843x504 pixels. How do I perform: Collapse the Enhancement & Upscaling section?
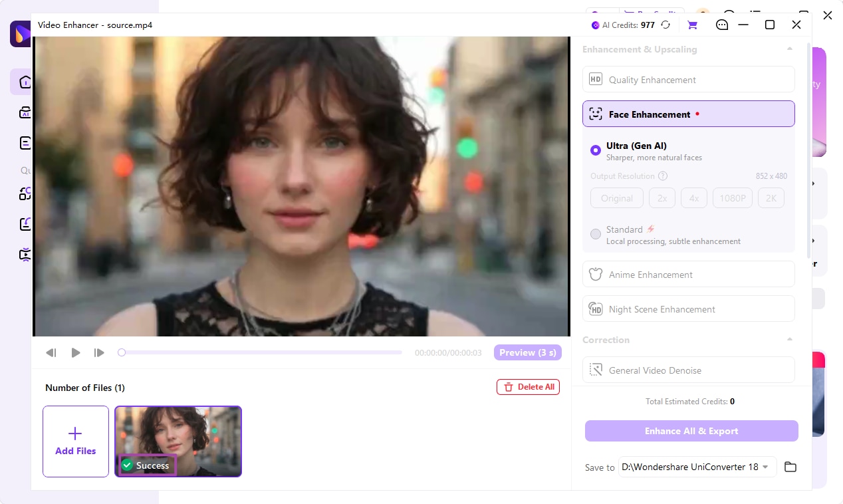point(790,49)
